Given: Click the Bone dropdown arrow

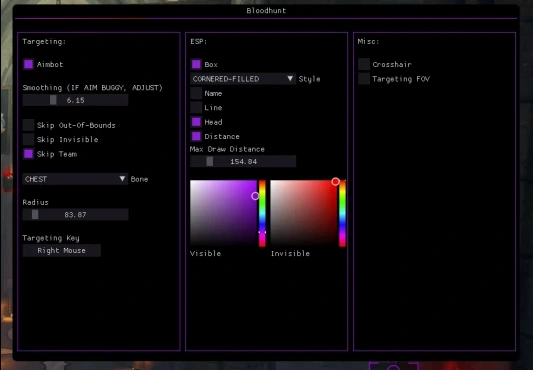Looking at the screenshot, I should (122, 179).
